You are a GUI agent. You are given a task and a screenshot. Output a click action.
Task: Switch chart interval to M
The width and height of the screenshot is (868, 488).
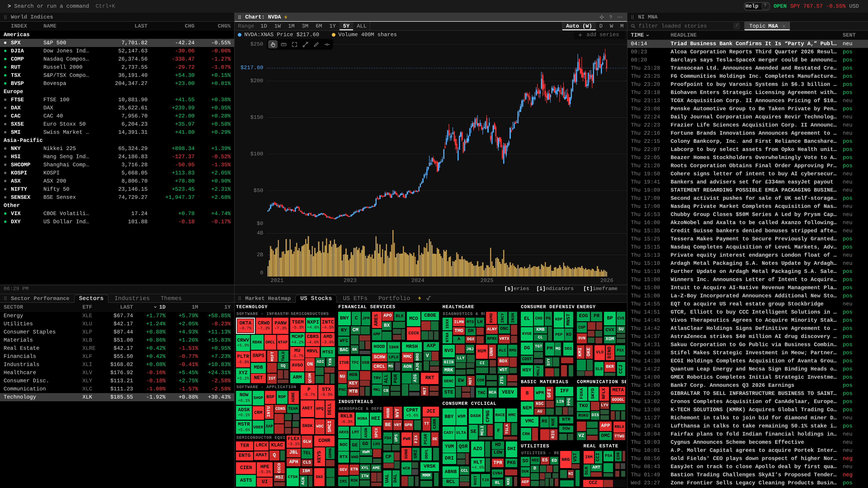coord(622,26)
